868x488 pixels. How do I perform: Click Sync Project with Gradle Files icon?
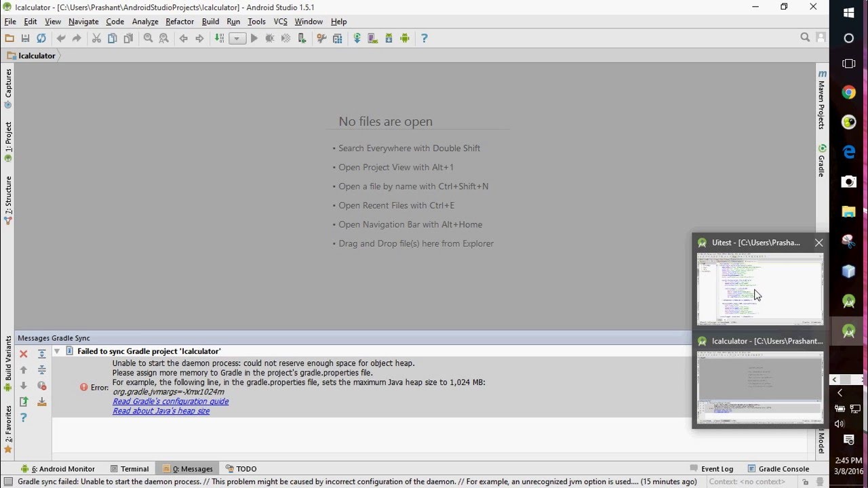point(357,39)
